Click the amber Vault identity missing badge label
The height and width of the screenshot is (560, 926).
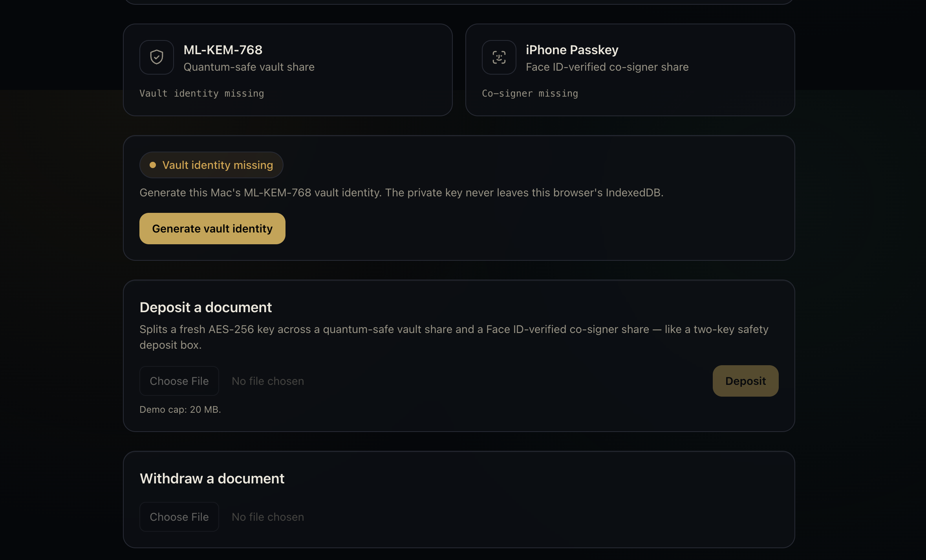pos(218,165)
